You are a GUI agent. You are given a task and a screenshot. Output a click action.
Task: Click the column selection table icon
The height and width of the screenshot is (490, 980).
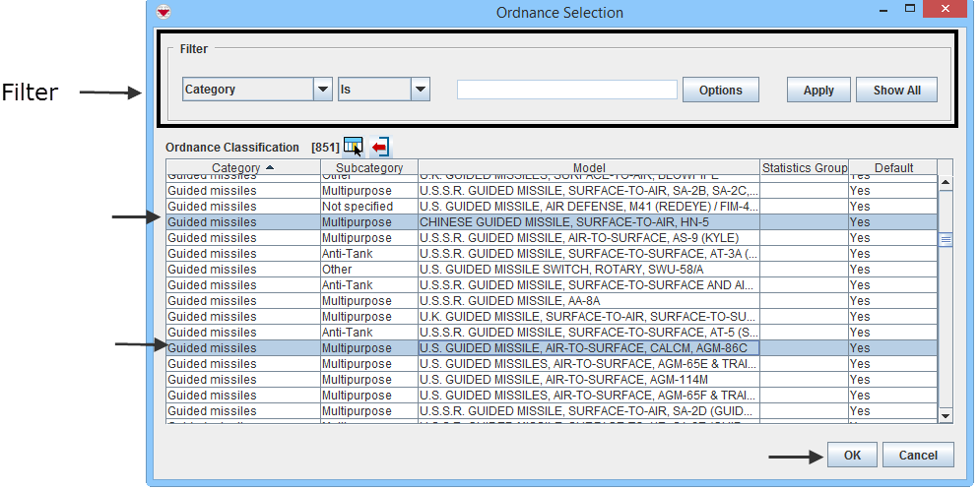pyautogui.click(x=353, y=147)
